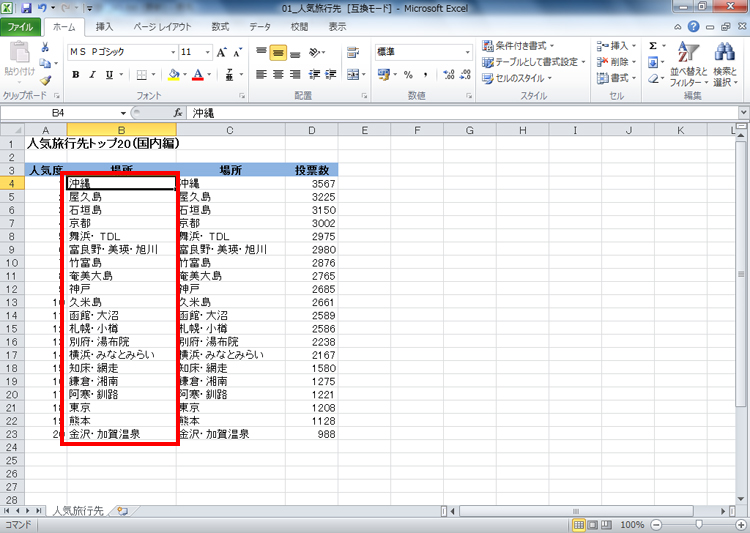Open the font color dropdown arrow
This screenshot has width=750, height=533.
pyautogui.click(x=209, y=75)
